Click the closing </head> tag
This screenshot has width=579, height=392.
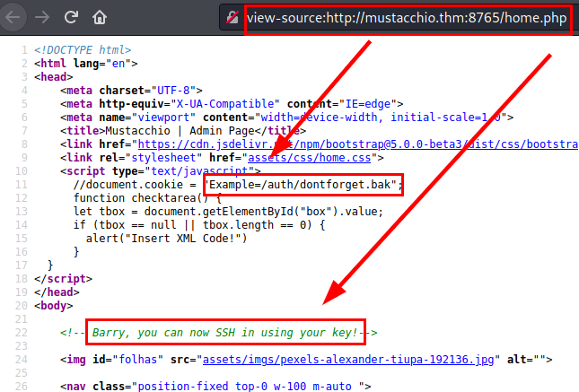click(x=57, y=292)
